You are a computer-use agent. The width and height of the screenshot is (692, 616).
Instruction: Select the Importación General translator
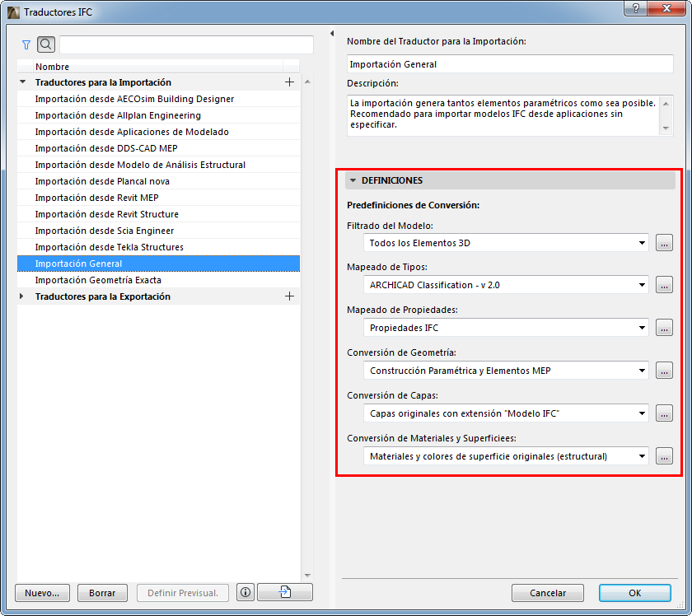pyautogui.click(x=158, y=264)
